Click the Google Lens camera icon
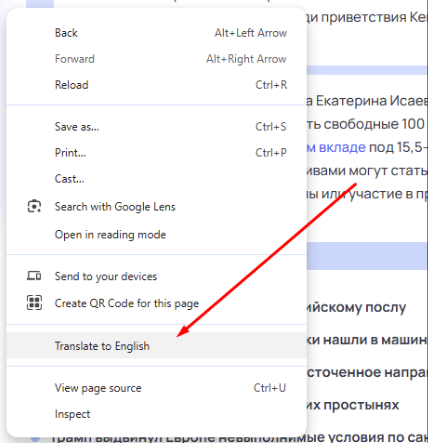The image size is (428, 443). [x=34, y=206]
